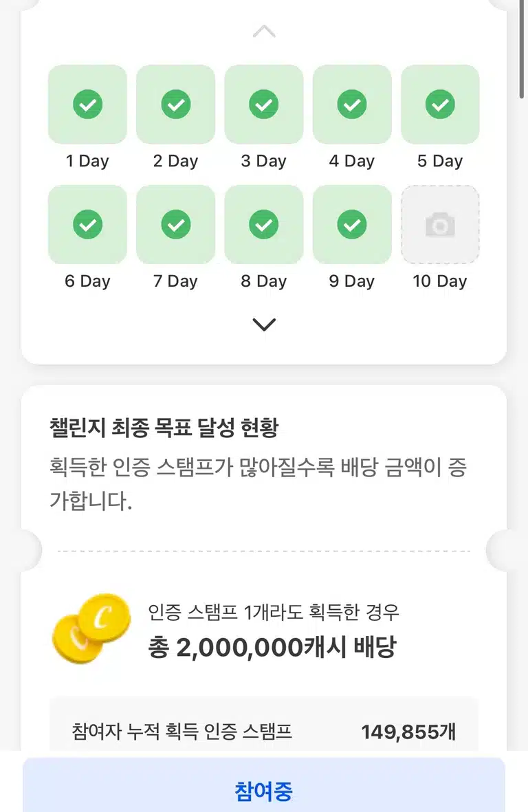528x812 pixels.
Task: Tap the 총 2,000,000캐시 배당 text
Action: [273, 647]
